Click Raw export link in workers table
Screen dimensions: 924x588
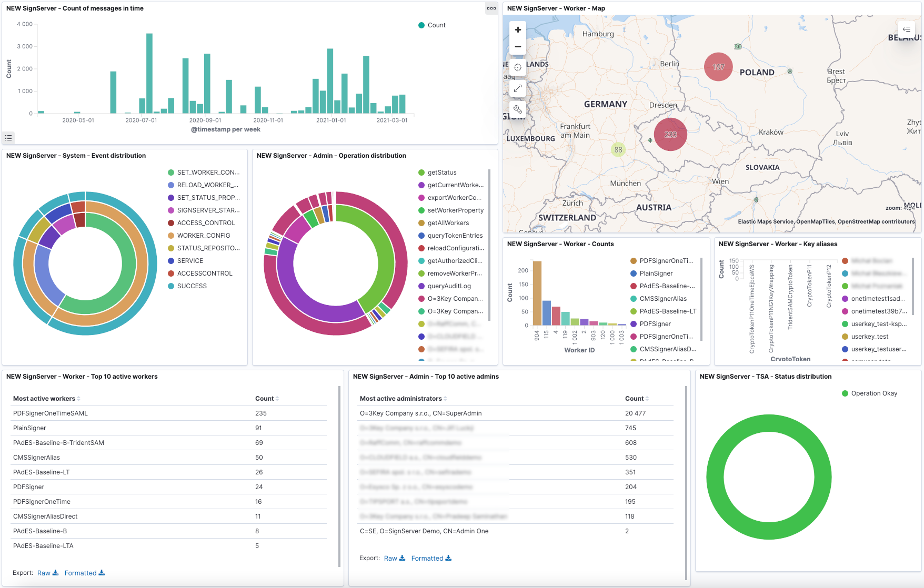[44, 573]
